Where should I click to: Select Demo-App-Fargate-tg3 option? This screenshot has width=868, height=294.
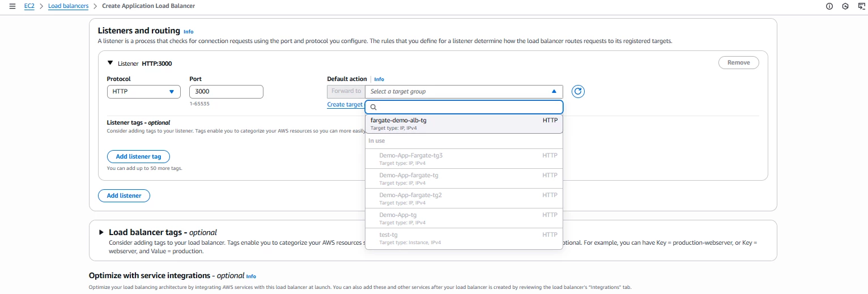[x=464, y=159]
